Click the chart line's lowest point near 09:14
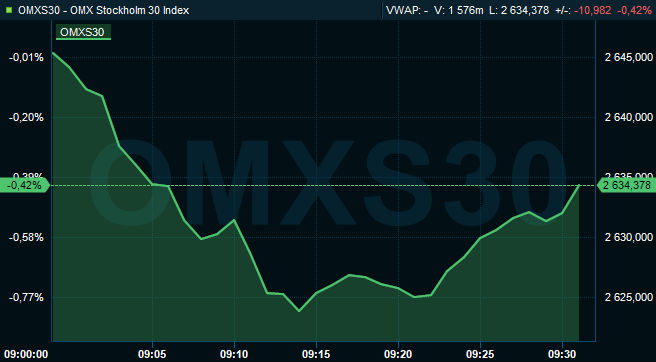Screen dimensions: 656x362 299,311
